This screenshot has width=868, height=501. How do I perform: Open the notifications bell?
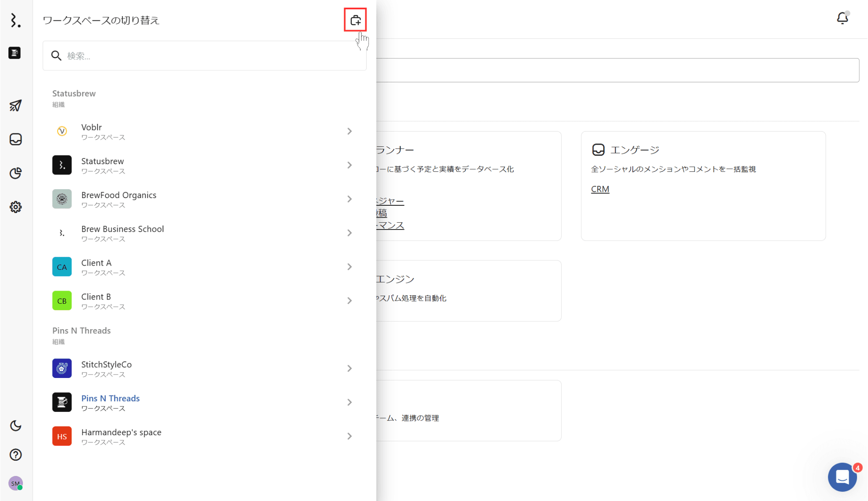click(x=842, y=18)
